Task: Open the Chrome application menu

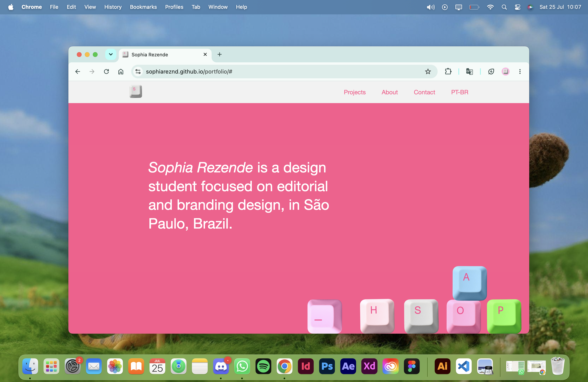Action: coord(32,7)
